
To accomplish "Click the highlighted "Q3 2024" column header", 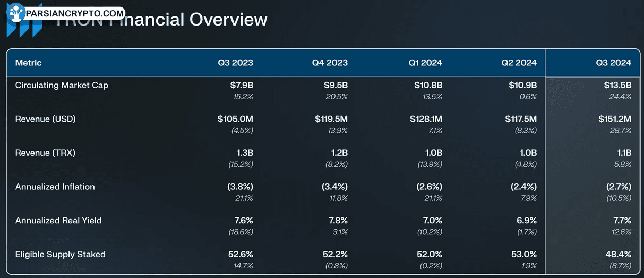I will pos(613,63).
